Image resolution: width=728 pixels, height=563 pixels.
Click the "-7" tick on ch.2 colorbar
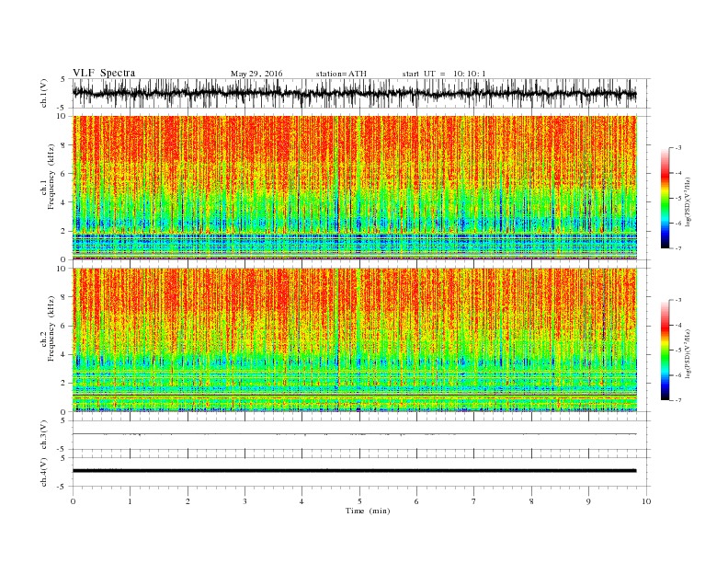[x=678, y=400]
